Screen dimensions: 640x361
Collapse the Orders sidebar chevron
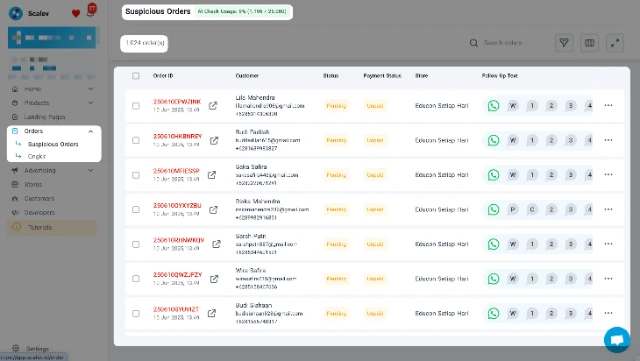coord(91,131)
